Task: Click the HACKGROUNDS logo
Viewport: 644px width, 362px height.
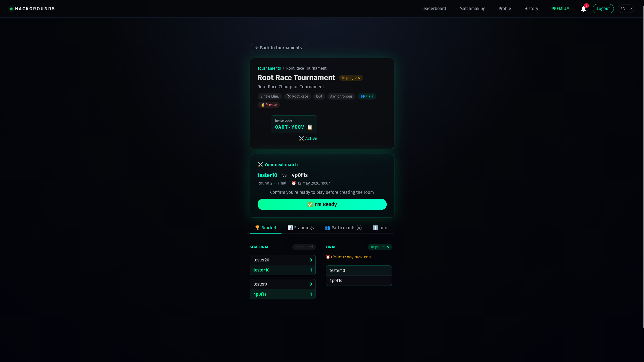Action: 32,9
